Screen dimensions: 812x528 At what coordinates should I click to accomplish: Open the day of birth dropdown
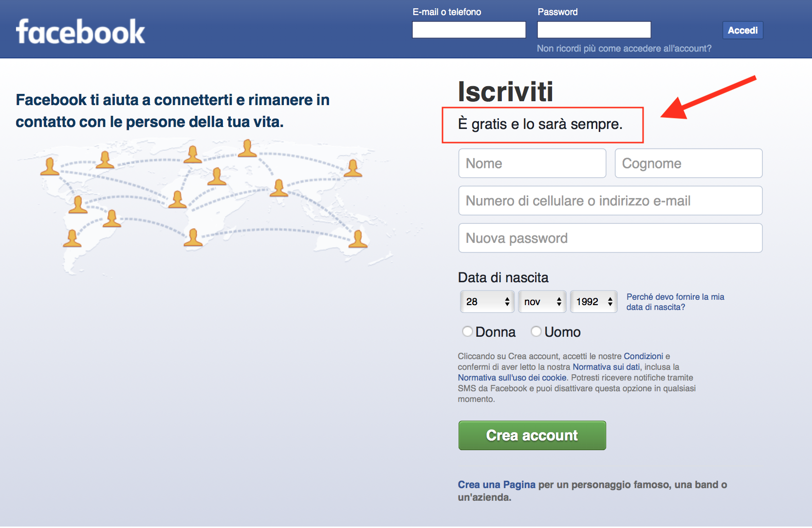487,301
